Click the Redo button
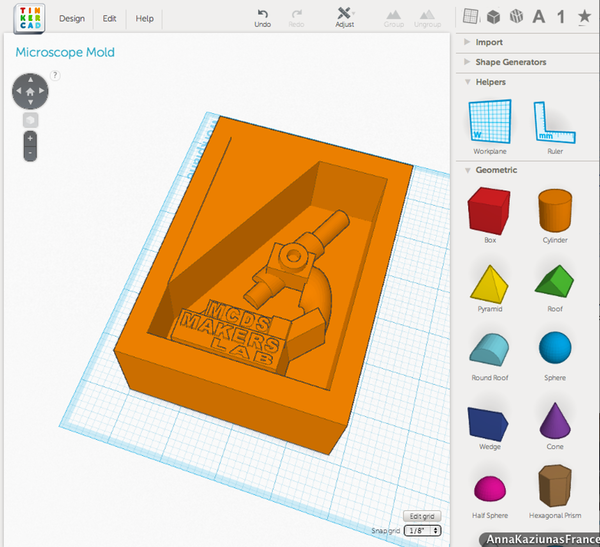The width and height of the screenshot is (600, 547). coord(296,18)
